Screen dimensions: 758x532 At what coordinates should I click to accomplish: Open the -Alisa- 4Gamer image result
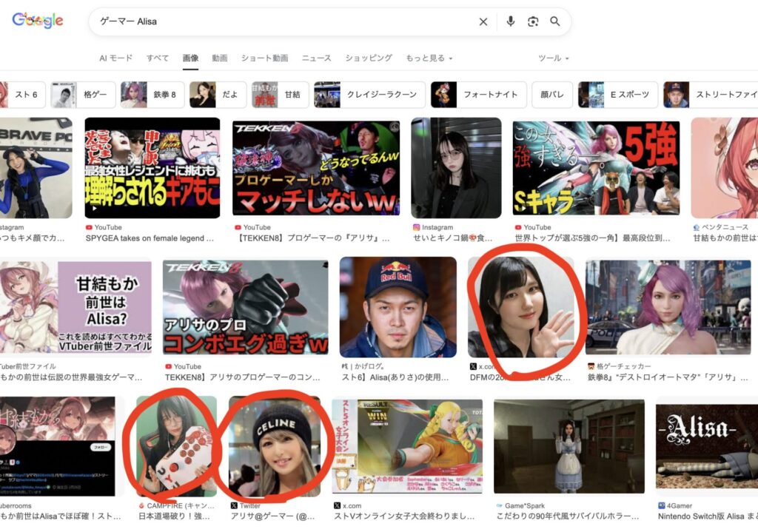(x=706, y=447)
